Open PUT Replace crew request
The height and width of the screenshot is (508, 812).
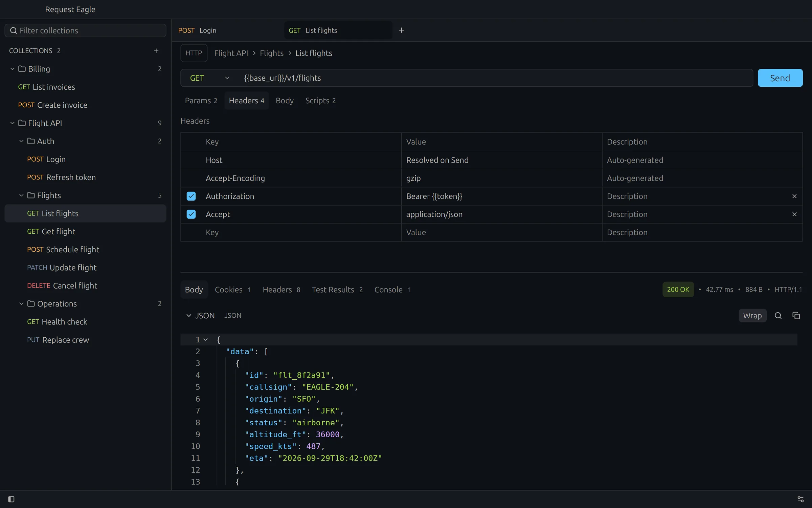[85, 340]
